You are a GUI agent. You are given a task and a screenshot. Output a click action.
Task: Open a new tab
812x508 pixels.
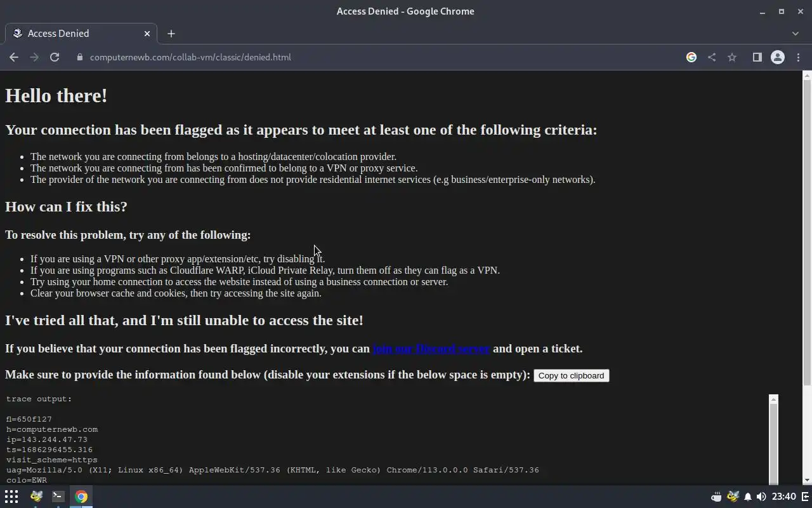[x=171, y=34]
